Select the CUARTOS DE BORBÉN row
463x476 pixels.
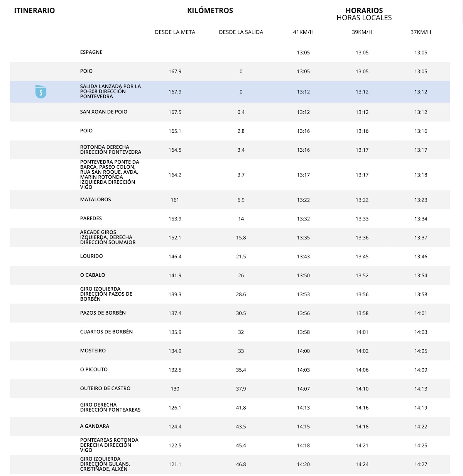pyautogui.click(x=106, y=332)
